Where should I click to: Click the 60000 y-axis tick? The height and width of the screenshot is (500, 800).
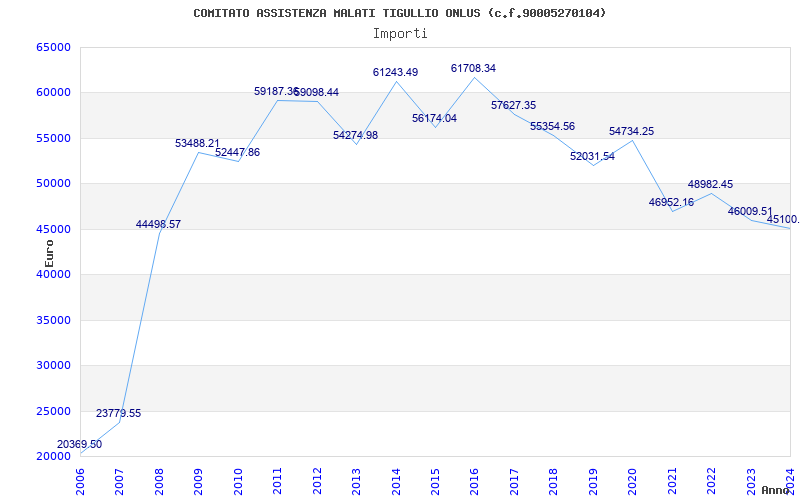point(53,93)
